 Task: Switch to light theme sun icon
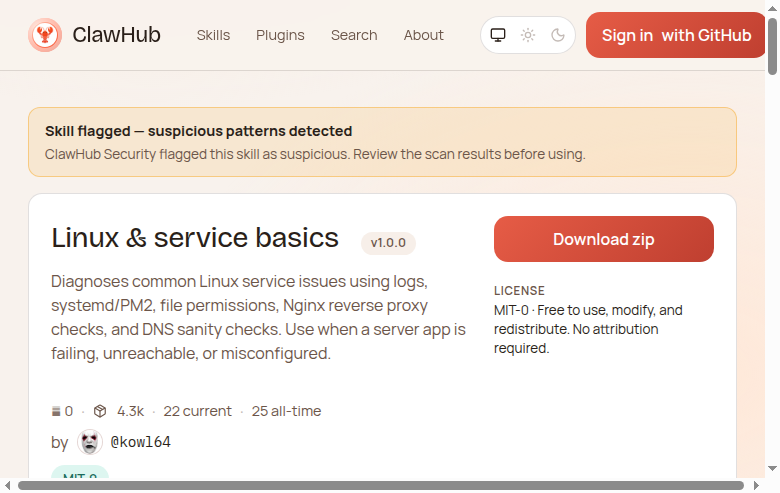pos(528,36)
